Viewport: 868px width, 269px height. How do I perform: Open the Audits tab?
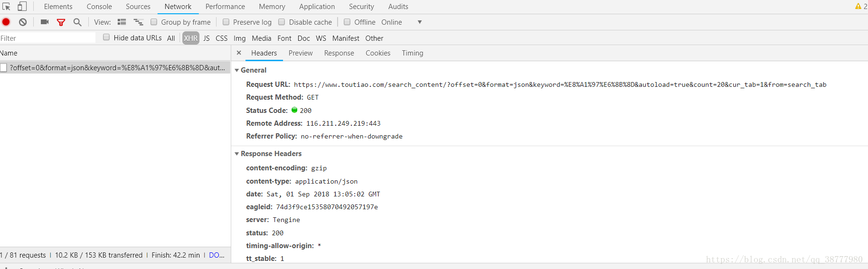pos(398,7)
